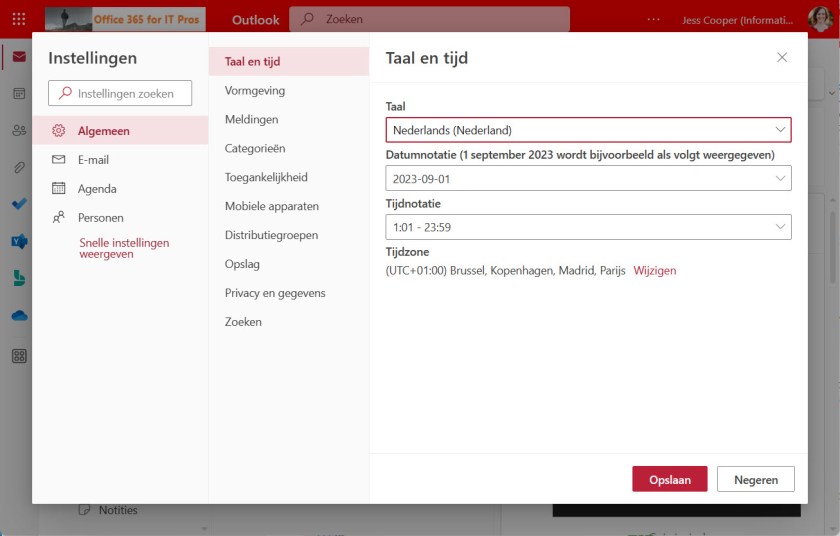840x536 pixels.
Task: Select Personen settings category
Action: click(x=120, y=217)
